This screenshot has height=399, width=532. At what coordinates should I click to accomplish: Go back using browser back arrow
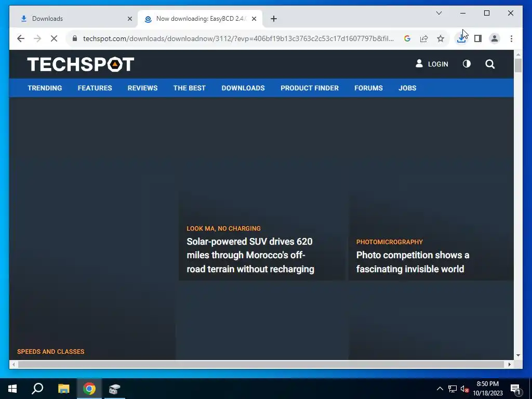point(21,38)
